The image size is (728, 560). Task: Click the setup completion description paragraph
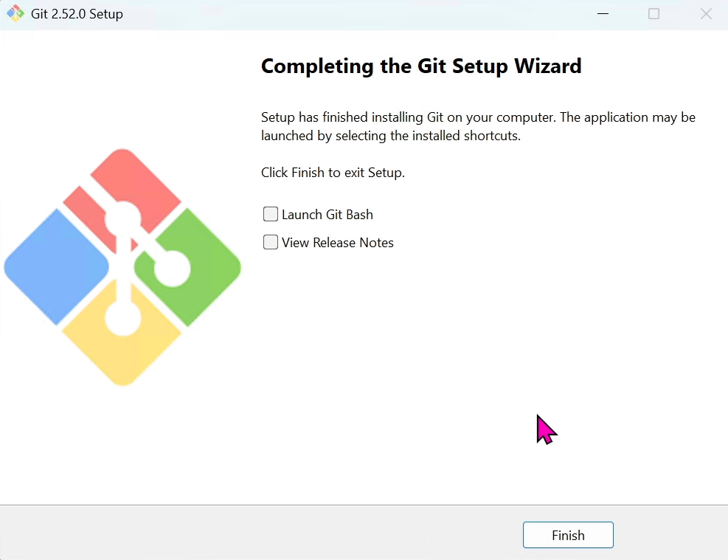point(478,126)
